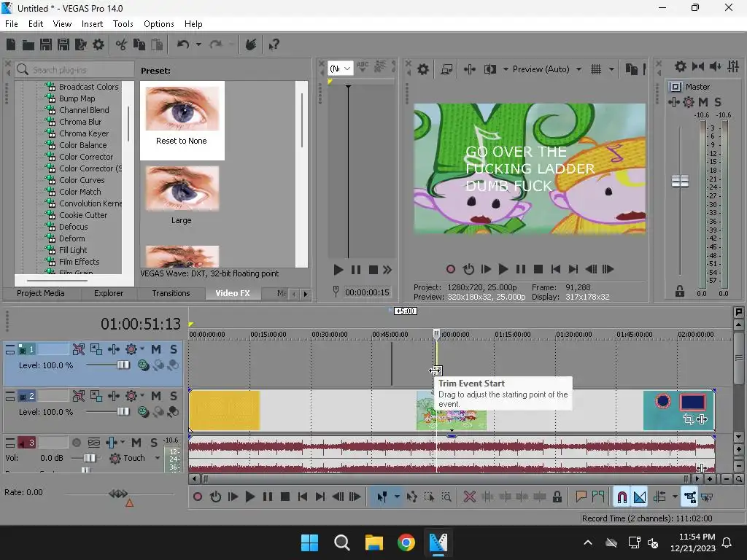Open the Tools menu
This screenshot has height=560, width=747.
[123, 24]
